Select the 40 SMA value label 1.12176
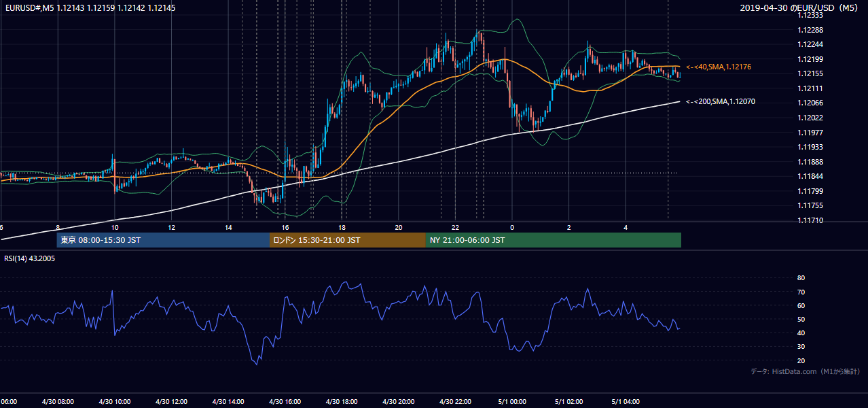The height and width of the screenshot is (408, 868). coord(718,67)
